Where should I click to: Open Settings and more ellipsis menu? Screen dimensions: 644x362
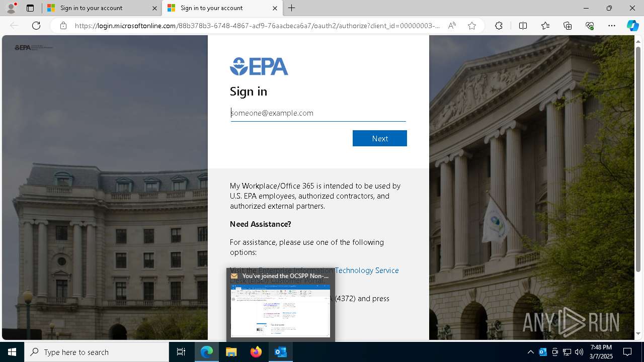coord(612,26)
